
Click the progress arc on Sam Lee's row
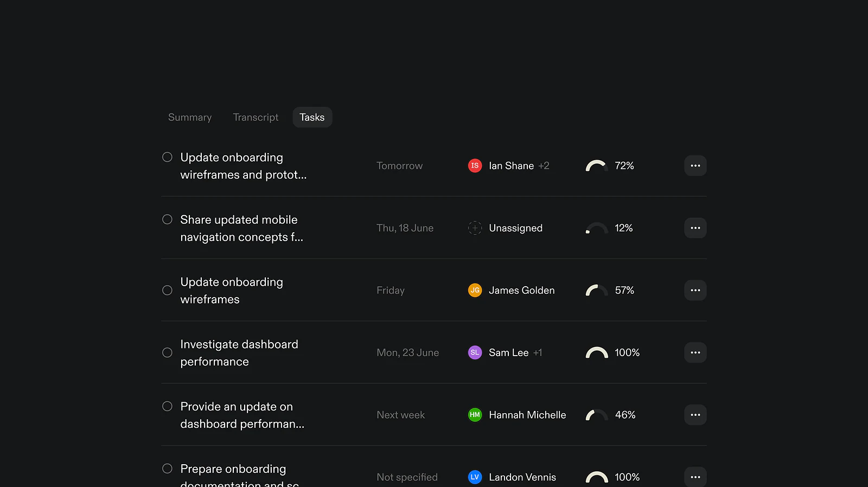point(597,352)
